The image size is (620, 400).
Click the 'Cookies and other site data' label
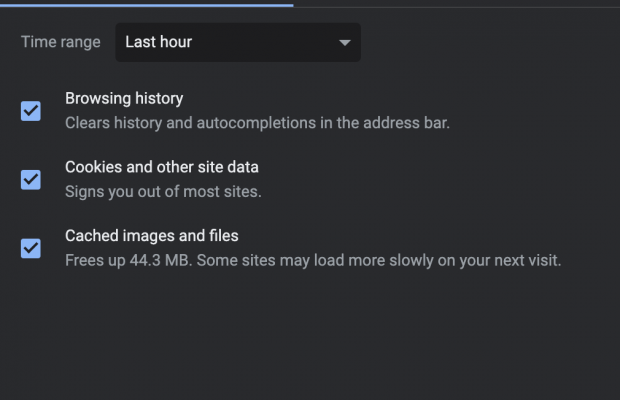tap(162, 167)
